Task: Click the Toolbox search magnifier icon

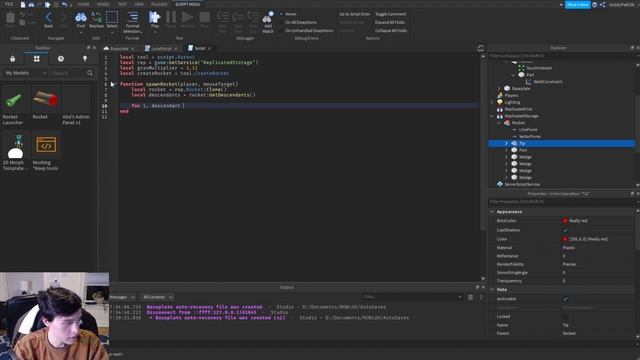Action: coord(90,73)
